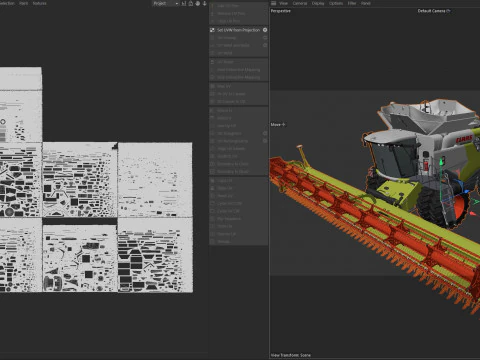Click the Perspective viewport label
This screenshot has height=360, width=480.
pyautogui.click(x=280, y=11)
